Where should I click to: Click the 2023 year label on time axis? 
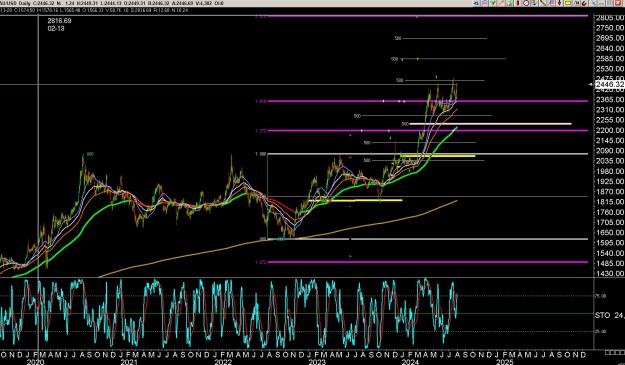317,362
